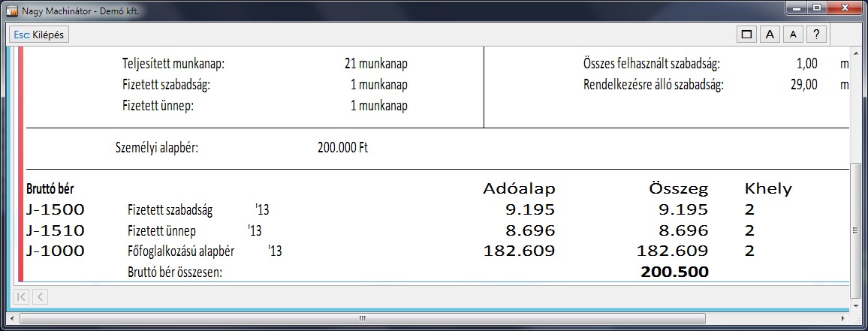This screenshot has height=331, width=868.
Task: Click the Khely column header
Action: (768, 189)
